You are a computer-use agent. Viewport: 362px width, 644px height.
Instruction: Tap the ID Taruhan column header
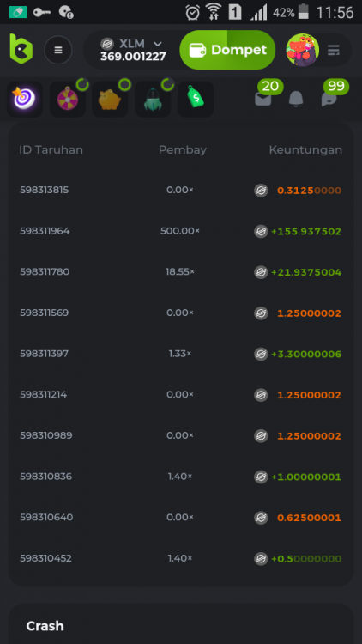tap(51, 150)
